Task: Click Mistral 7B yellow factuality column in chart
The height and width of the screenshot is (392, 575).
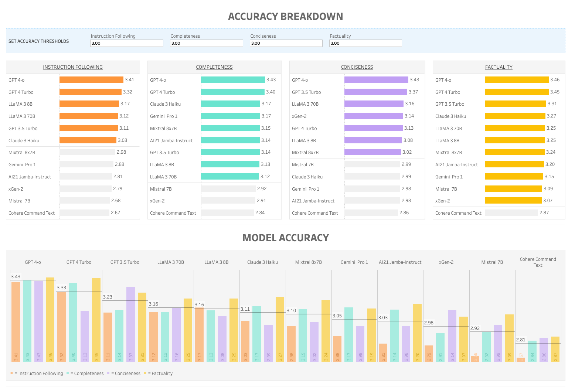Action: (510, 338)
